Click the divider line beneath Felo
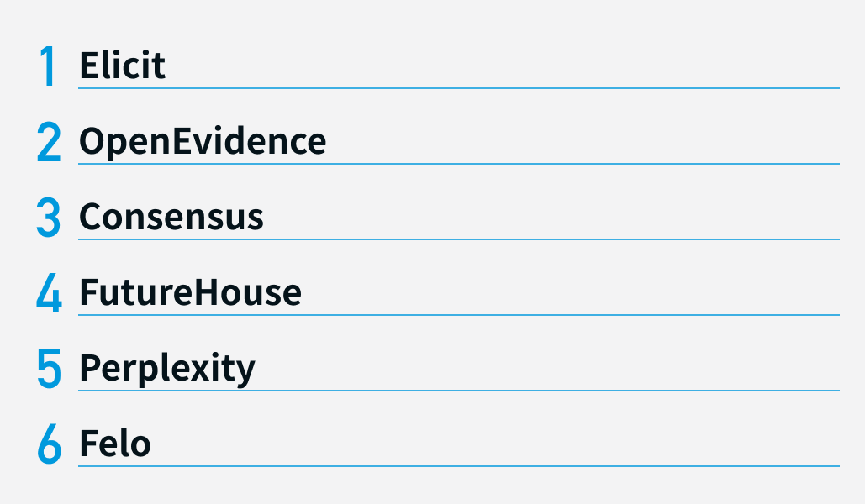Screen dimensions: 865x504 click(x=459, y=466)
